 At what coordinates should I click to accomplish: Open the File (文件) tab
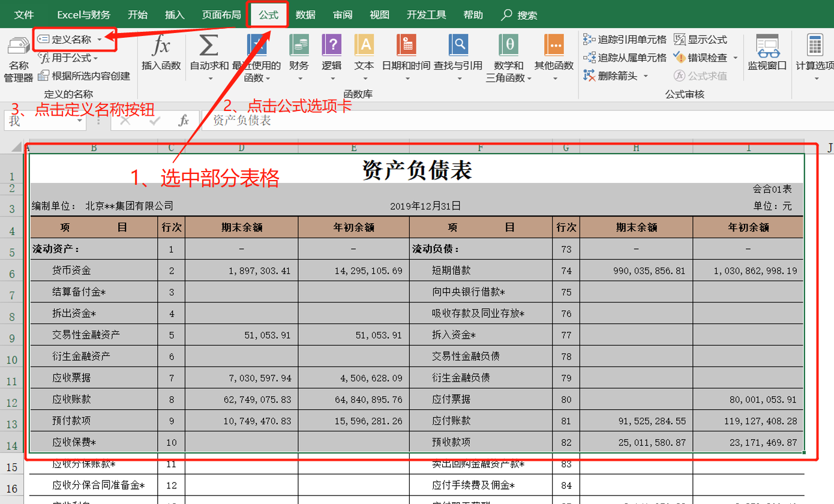tap(23, 15)
